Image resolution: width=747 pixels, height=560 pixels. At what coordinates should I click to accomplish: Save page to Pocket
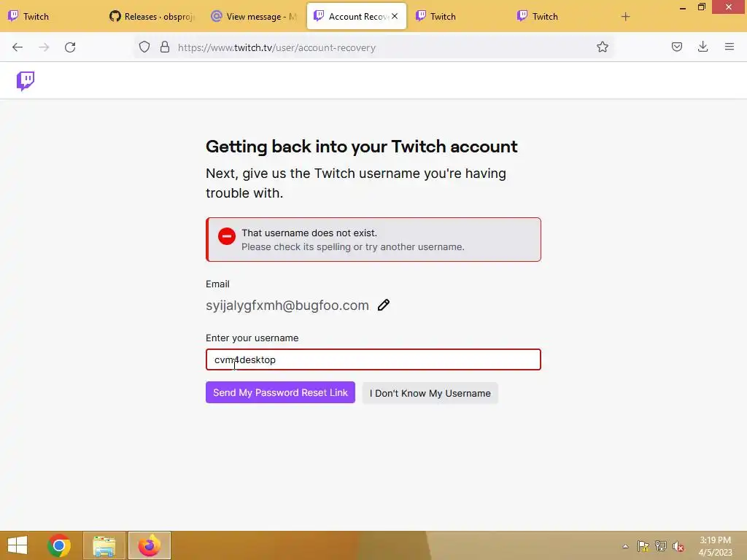(676, 47)
